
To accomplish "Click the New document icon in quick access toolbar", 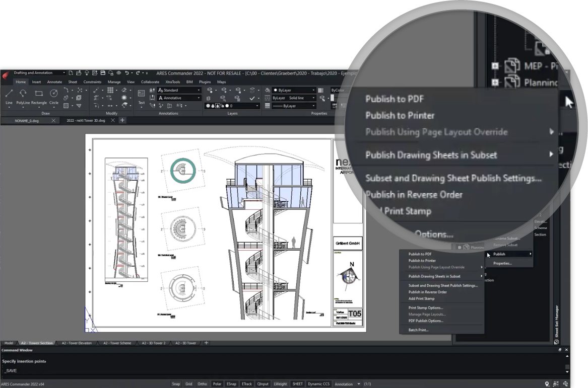I will click(x=71, y=73).
